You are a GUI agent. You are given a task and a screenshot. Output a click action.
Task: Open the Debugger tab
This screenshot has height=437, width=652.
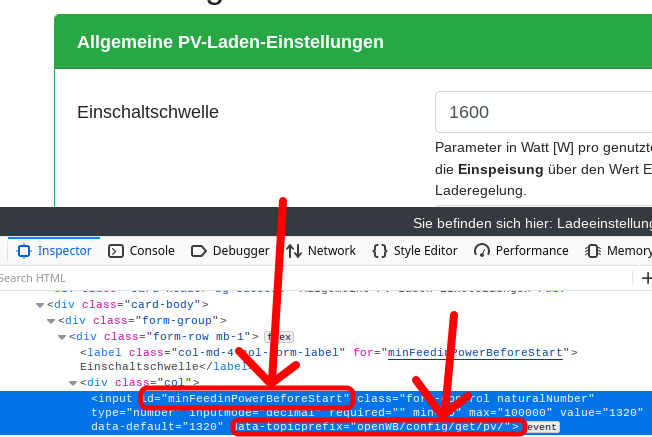pyautogui.click(x=230, y=251)
